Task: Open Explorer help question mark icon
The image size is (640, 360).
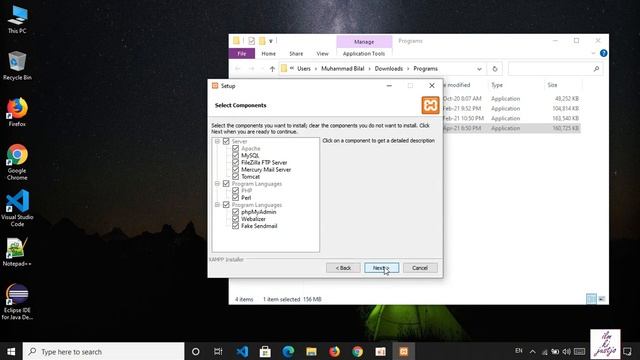Action: tap(604, 53)
